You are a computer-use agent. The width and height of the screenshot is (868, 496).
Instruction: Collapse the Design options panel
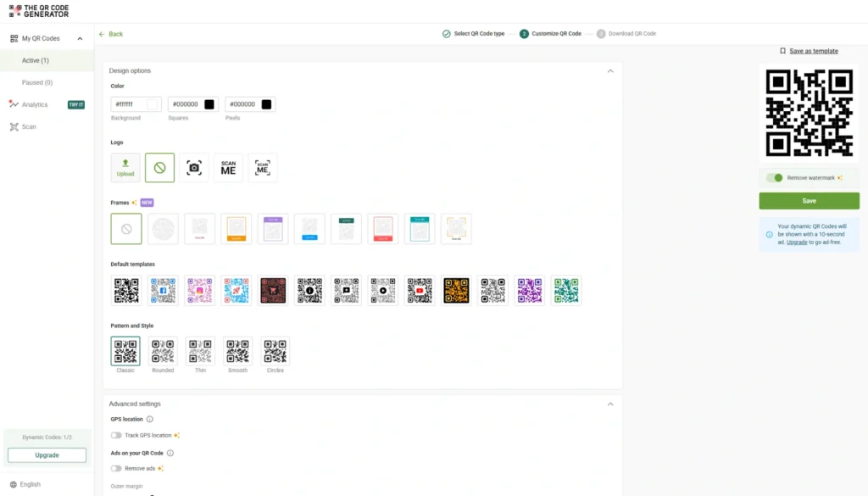[x=610, y=70]
